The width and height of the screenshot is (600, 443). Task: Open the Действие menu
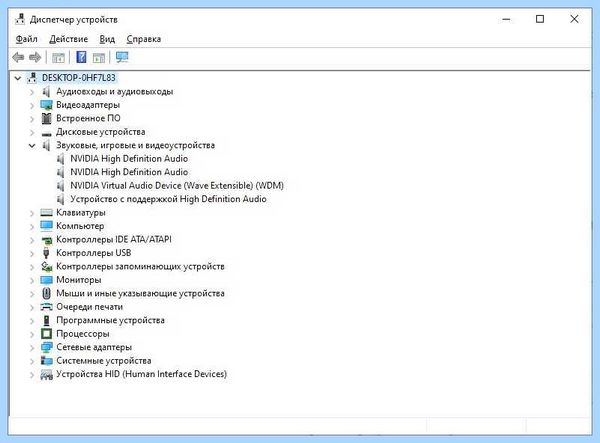[68, 39]
